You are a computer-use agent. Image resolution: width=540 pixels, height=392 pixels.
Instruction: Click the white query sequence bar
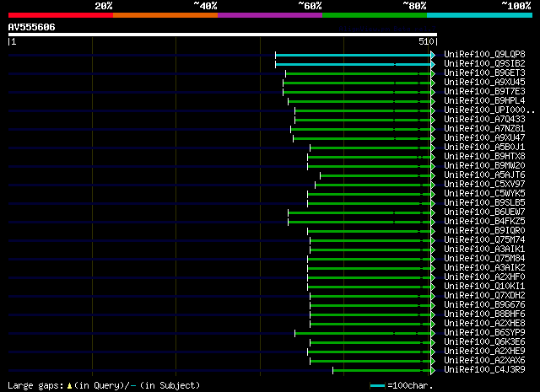(x=223, y=35)
